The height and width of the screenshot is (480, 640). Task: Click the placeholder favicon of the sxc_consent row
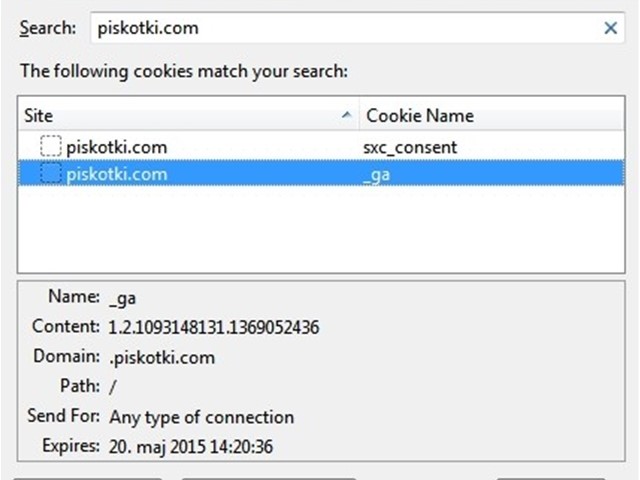click(x=51, y=146)
